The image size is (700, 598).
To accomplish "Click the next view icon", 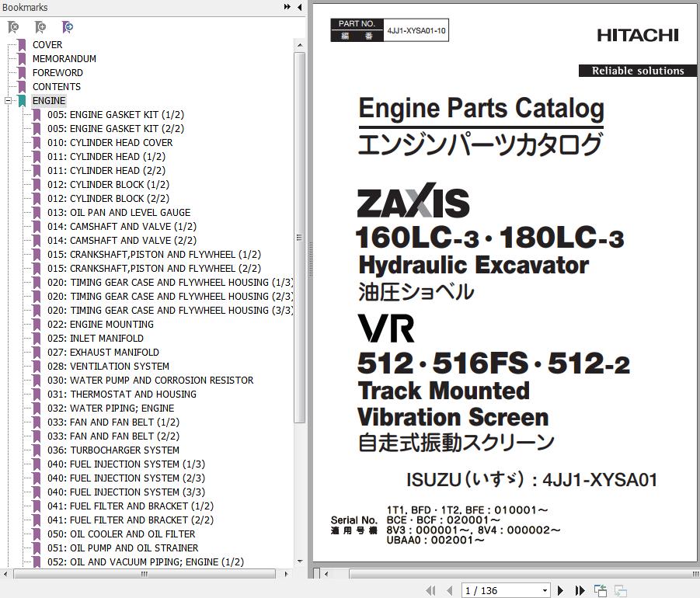I will point(621,590).
